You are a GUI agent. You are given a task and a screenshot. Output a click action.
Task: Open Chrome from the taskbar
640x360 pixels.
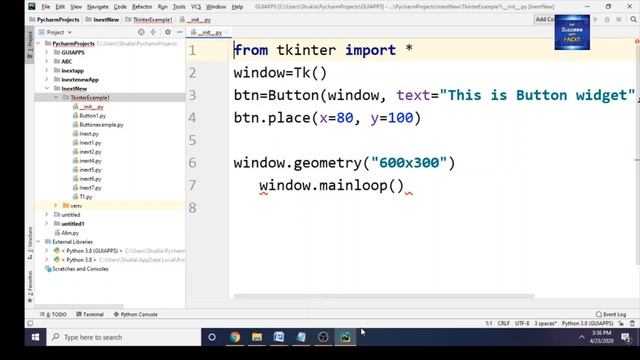[x=235, y=337]
